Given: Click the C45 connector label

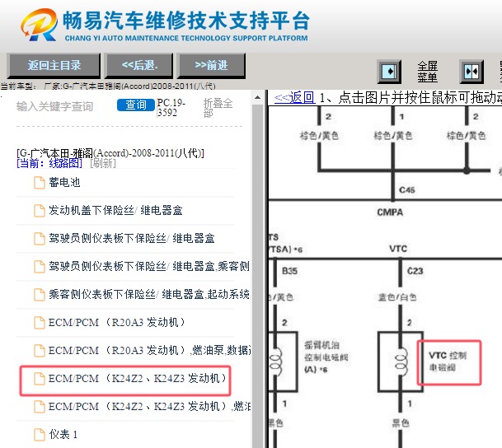Looking at the screenshot, I should click(406, 190).
